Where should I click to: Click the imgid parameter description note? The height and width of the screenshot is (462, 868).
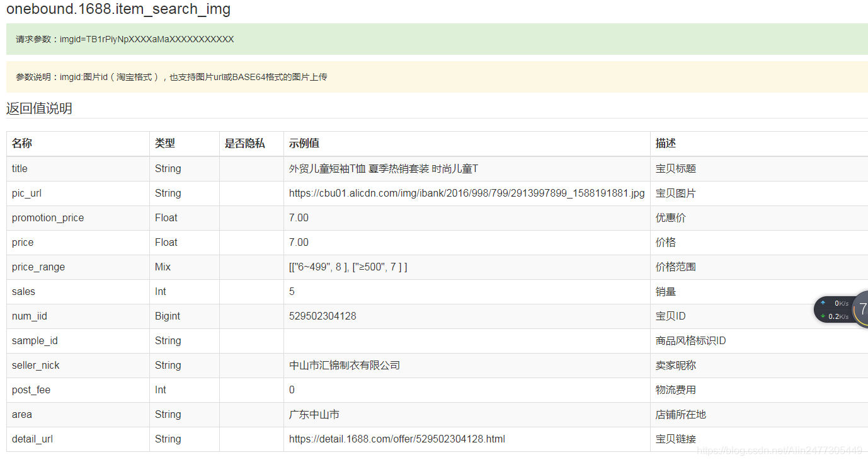pos(171,77)
